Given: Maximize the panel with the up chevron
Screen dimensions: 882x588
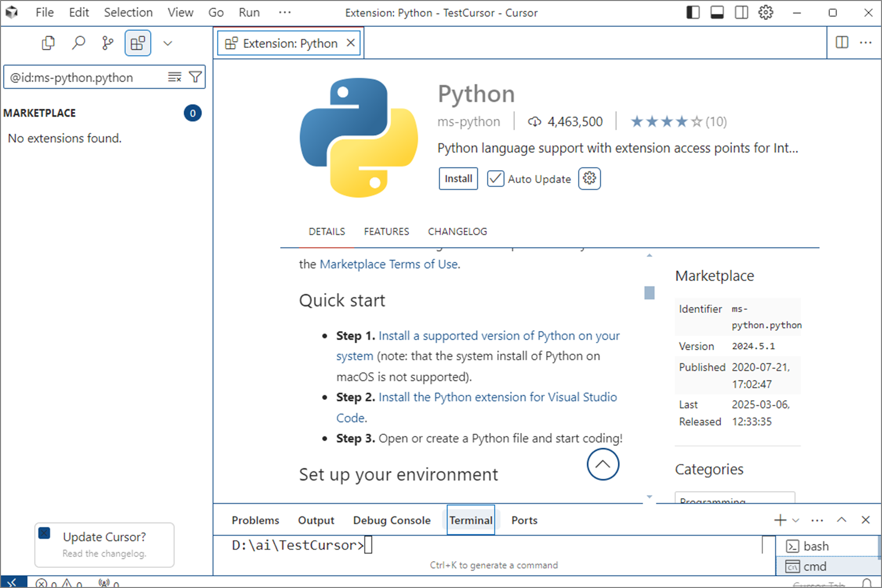Looking at the screenshot, I should pyautogui.click(x=842, y=520).
